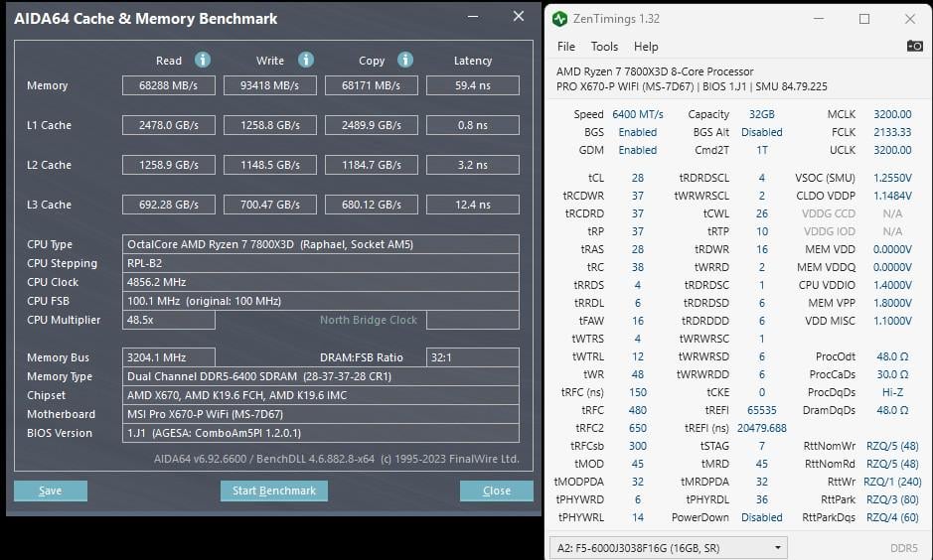Click the ZenTimings app icon in title bar
This screenshot has width=933, height=560.
[x=559, y=19]
